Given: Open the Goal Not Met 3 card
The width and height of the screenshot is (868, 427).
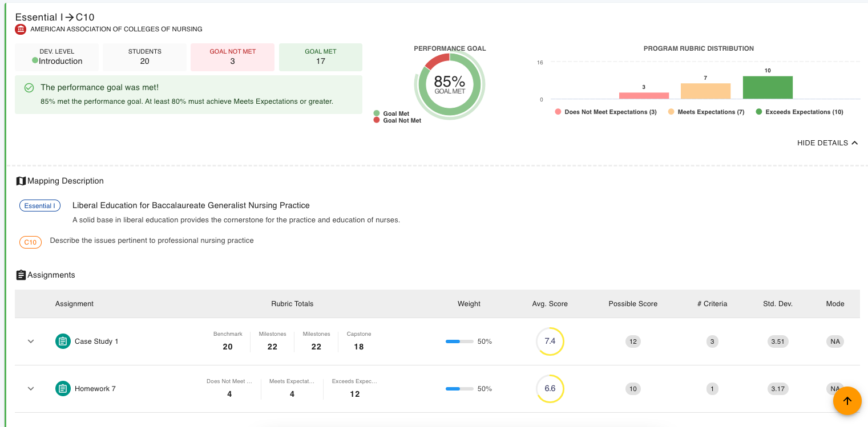Looking at the screenshot, I should coord(232,57).
